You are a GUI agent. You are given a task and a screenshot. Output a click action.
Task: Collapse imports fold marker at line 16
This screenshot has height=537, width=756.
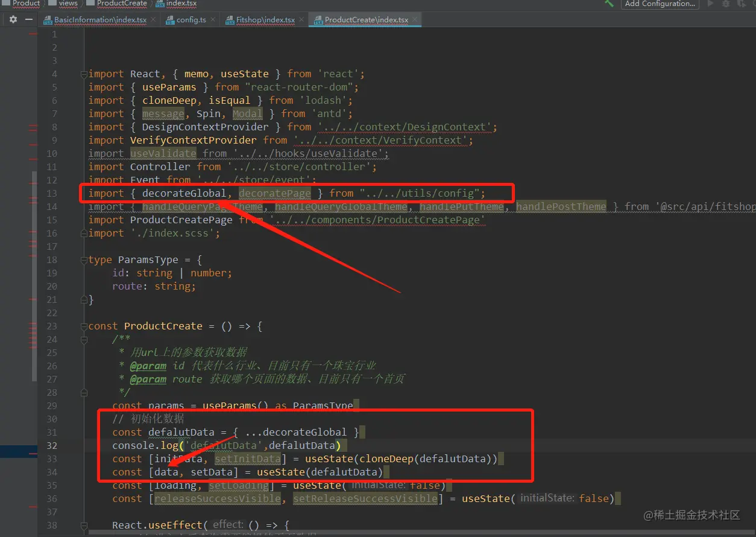84,234
